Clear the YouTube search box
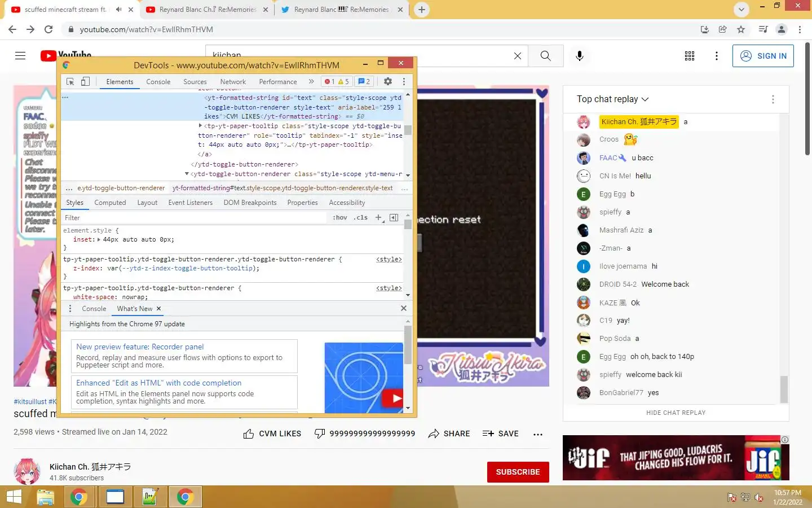Viewport: 812px width, 508px height. pos(518,56)
